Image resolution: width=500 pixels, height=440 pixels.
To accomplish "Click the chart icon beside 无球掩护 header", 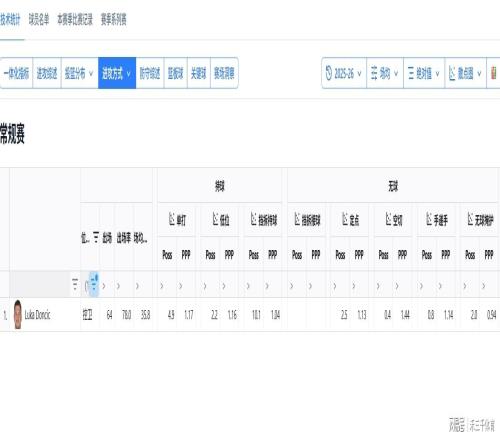I will (470, 219).
